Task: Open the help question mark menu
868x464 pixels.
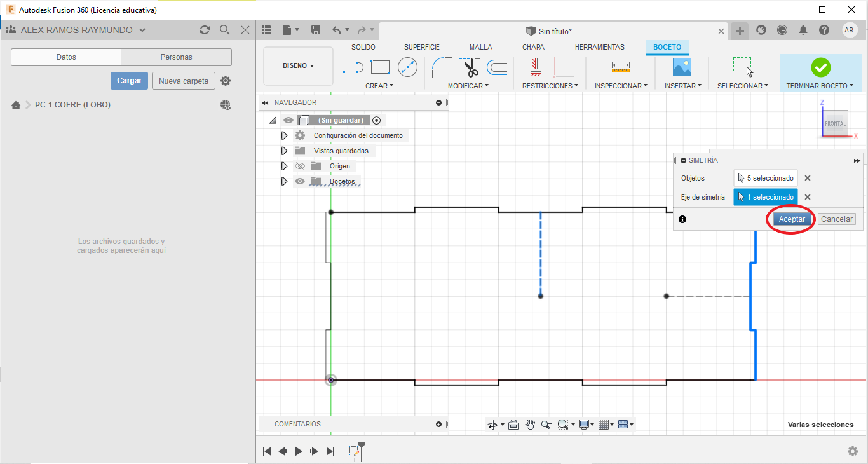Action: tap(824, 30)
